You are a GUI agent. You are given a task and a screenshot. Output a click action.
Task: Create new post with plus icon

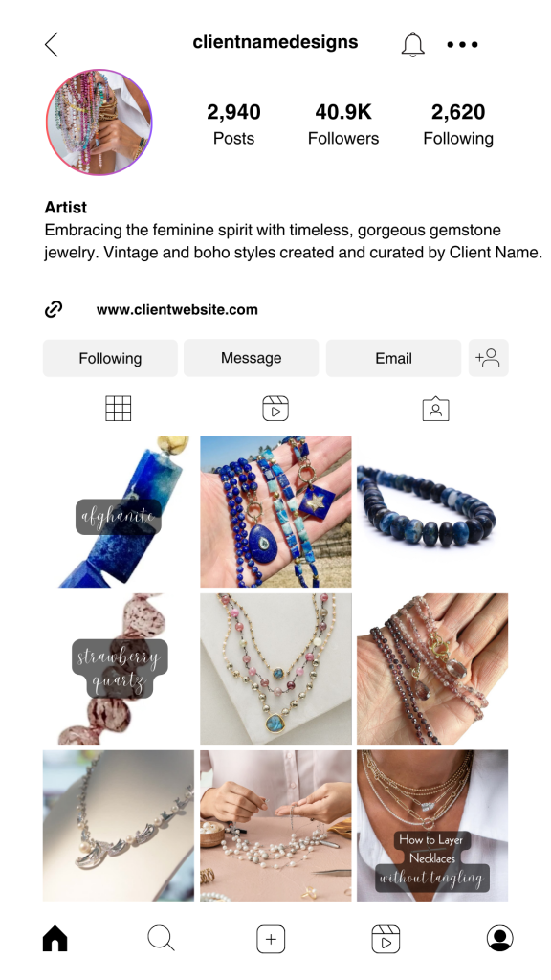[x=271, y=939]
